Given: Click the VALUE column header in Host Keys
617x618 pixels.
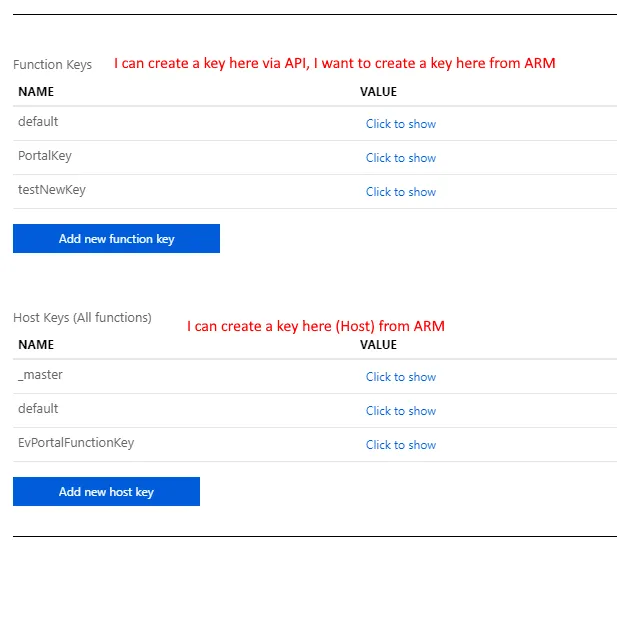Looking at the screenshot, I should (x=378, y=344).
